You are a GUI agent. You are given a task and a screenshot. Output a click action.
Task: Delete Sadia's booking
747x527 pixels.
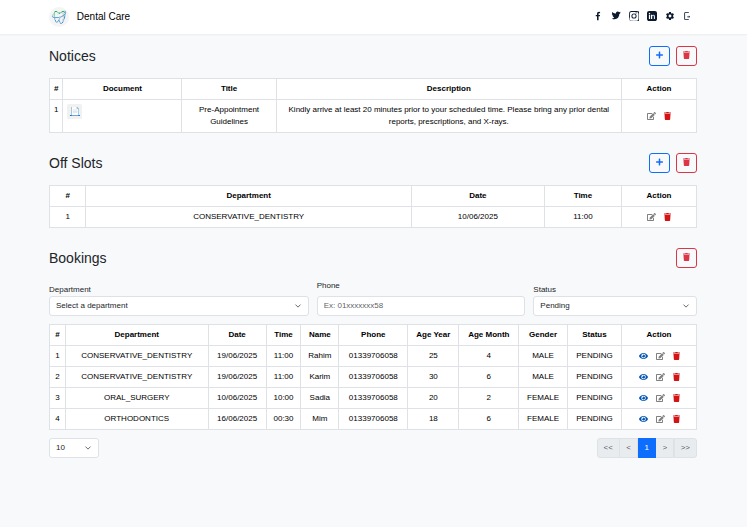676,398
